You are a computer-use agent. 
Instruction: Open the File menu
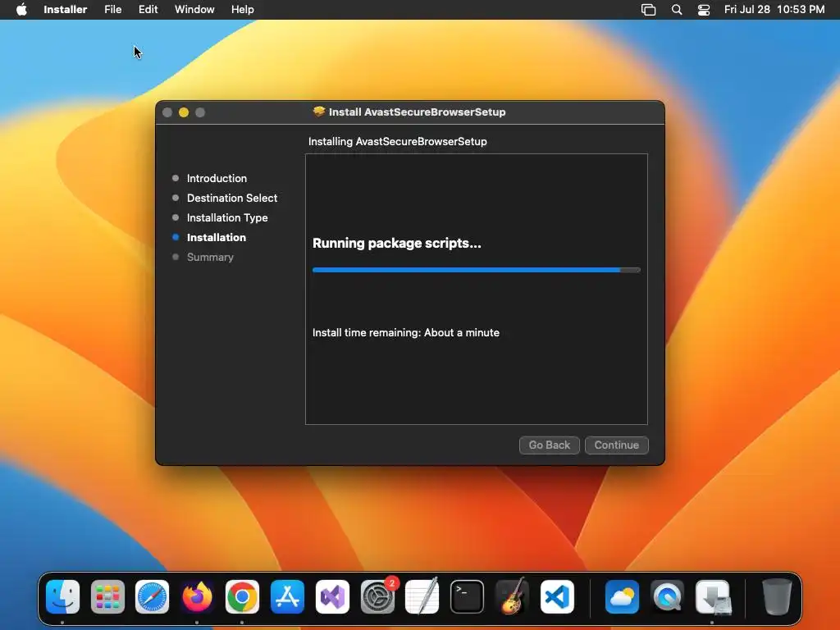pos(113,10)
